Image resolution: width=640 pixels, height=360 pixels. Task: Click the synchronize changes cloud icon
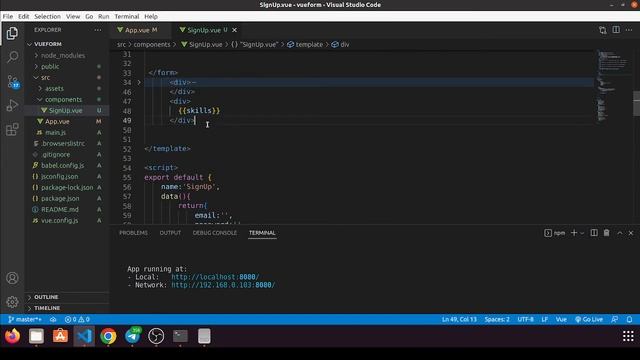click(x=53, y=319)
